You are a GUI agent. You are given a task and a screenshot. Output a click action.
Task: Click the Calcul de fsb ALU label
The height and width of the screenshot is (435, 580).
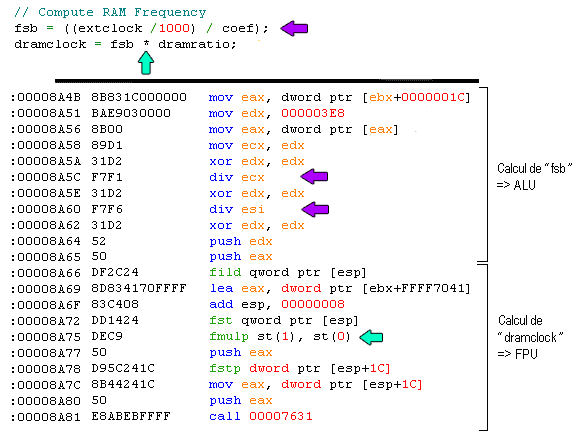[x=534, y=176]
